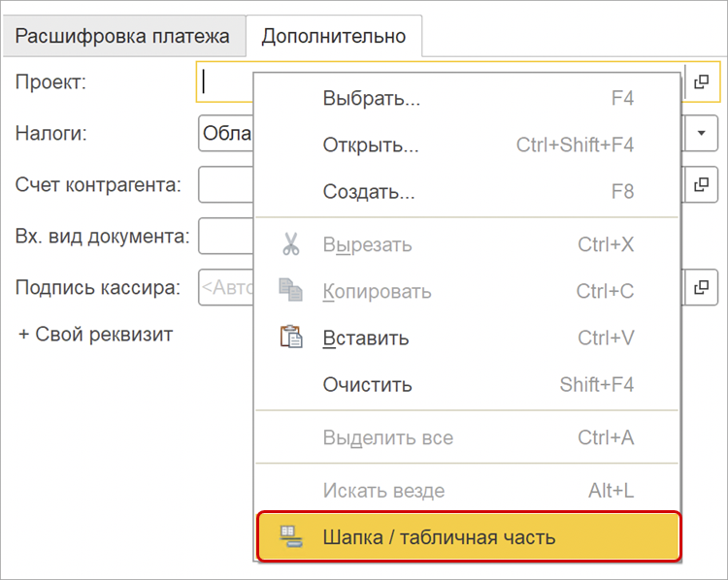The image size is (728, 580).
Task: Select Открыть... menu entry
Action: [371, 145]
